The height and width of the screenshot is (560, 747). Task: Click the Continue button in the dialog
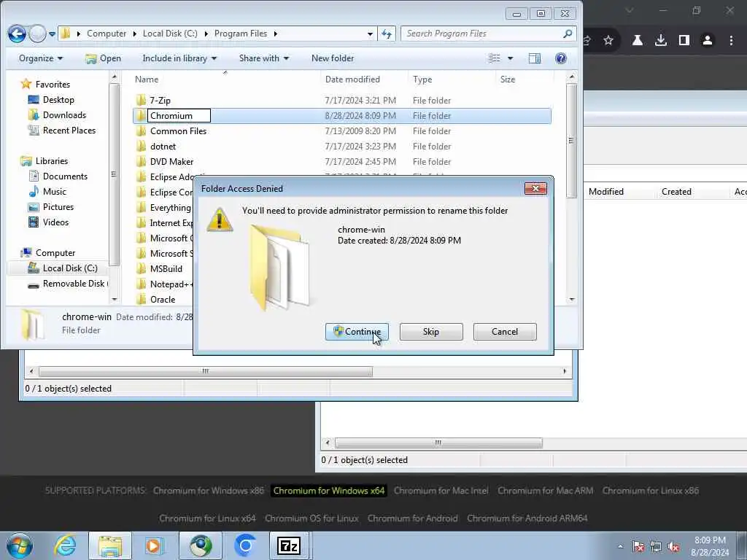(357, 332)
